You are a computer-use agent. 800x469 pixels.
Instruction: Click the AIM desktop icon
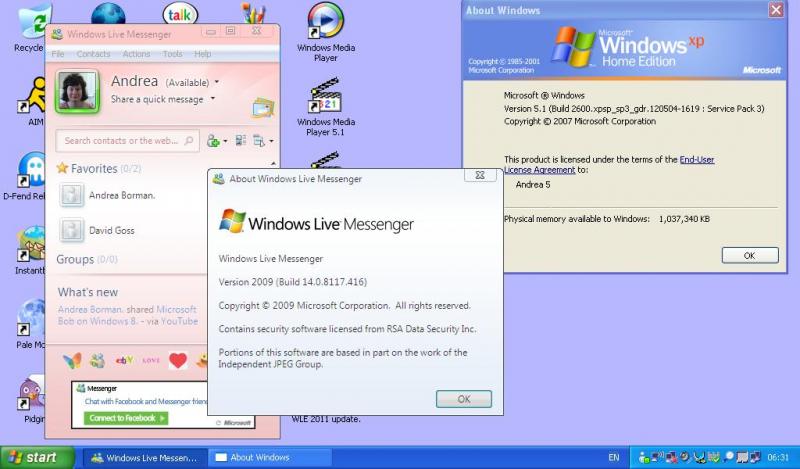[x=32, y=101]
